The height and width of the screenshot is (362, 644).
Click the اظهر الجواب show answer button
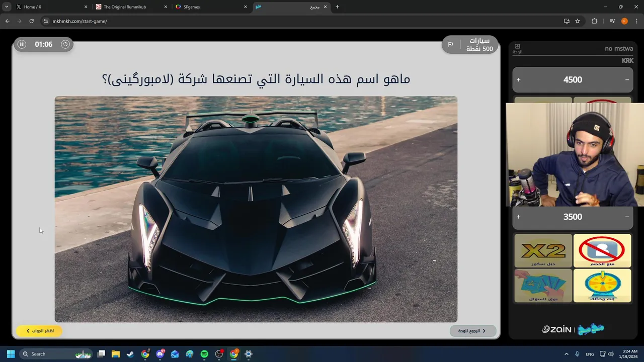click(x=39, y=331)
